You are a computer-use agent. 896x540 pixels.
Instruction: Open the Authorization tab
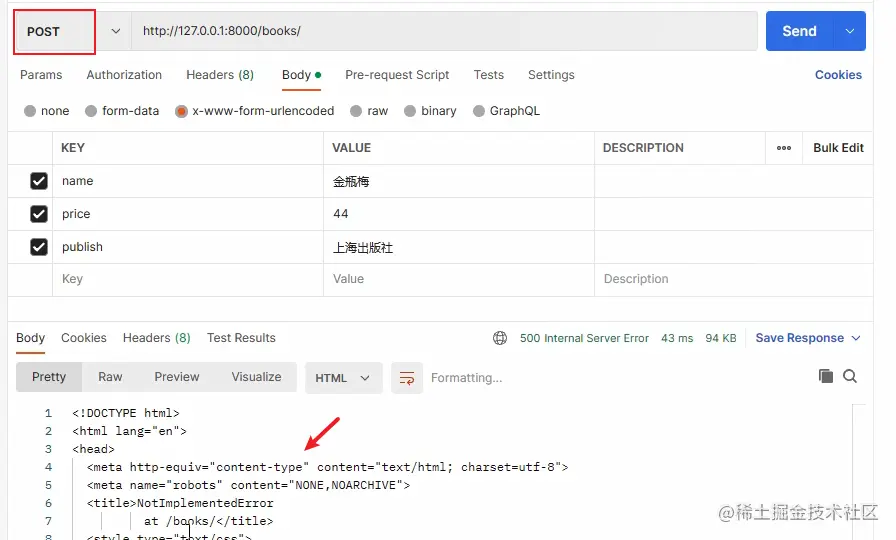pyautogui.click(x=124, y=75)
